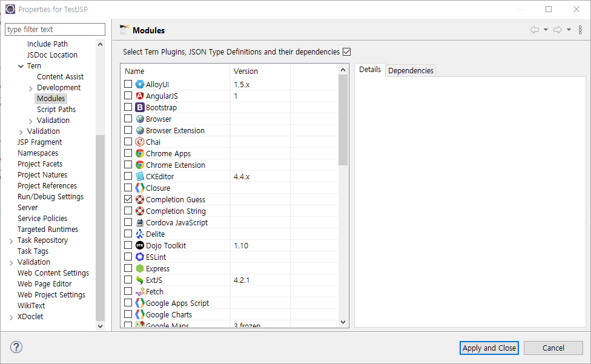Click the ESLint module icon
Viewport: 591px width, 364px height.
(x=140, y=257)
